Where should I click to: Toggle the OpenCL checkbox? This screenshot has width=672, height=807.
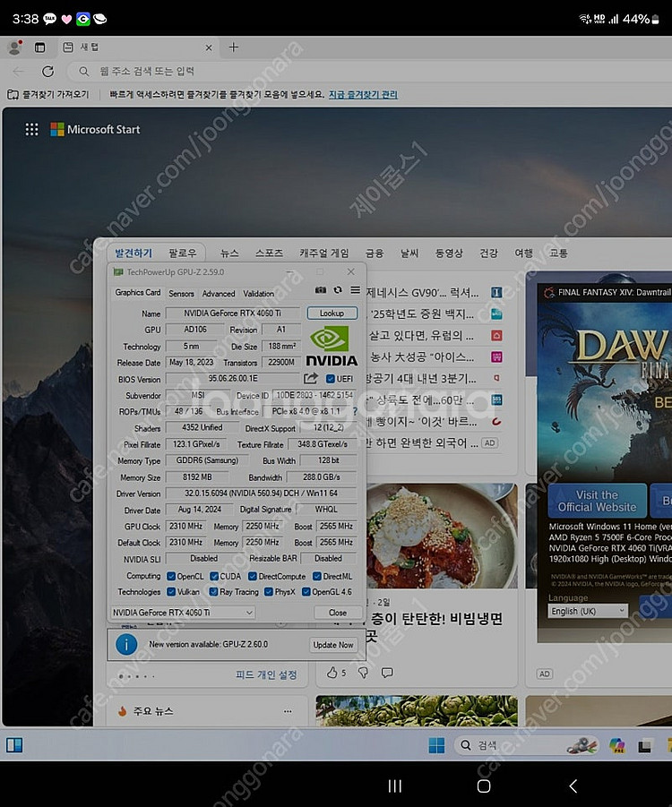pyautogui.click(x=171, y=576)
